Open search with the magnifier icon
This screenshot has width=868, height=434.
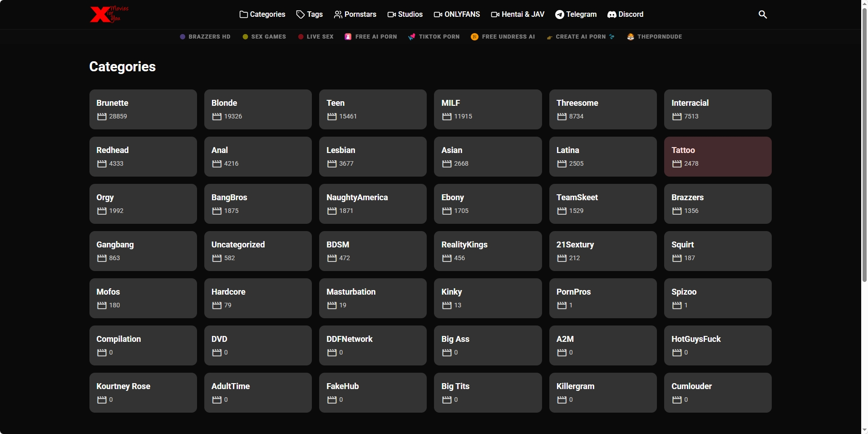click(x=763, y=15)
